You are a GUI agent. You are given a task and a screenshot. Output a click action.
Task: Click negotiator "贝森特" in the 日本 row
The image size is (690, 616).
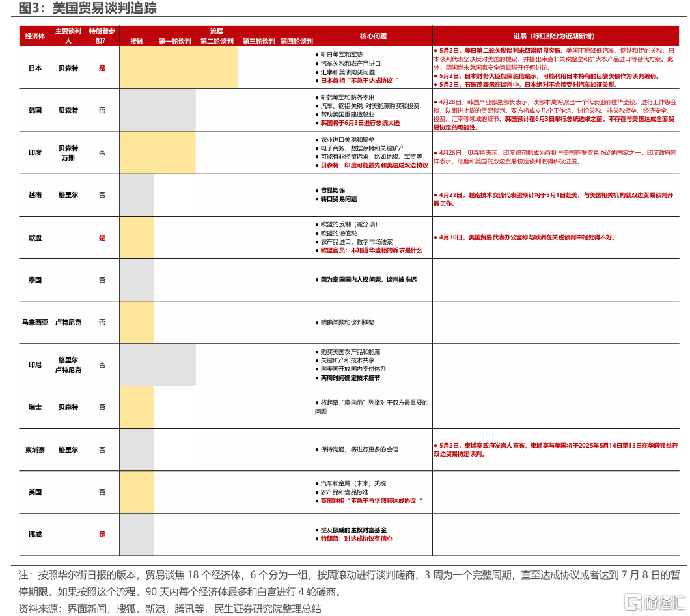coord(68,68)
